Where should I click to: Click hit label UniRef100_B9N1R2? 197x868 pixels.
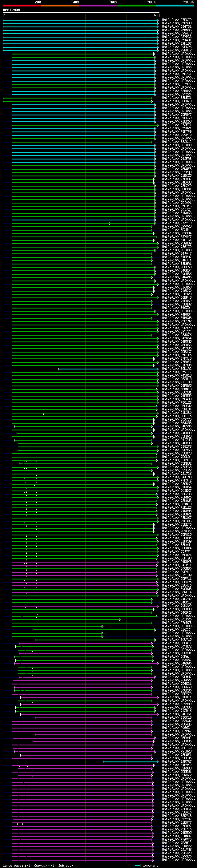[x=177, y=369]
